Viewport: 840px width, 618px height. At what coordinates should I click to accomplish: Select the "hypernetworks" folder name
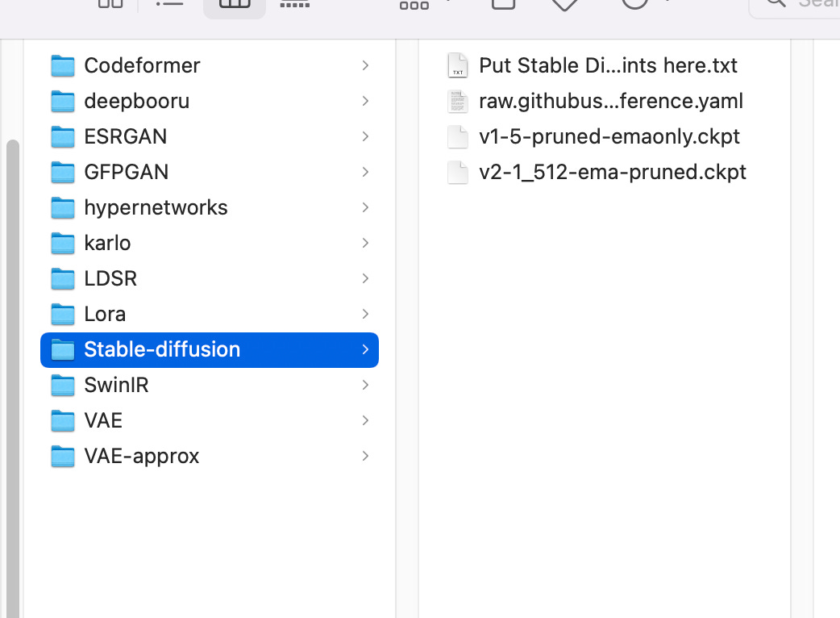156,208
